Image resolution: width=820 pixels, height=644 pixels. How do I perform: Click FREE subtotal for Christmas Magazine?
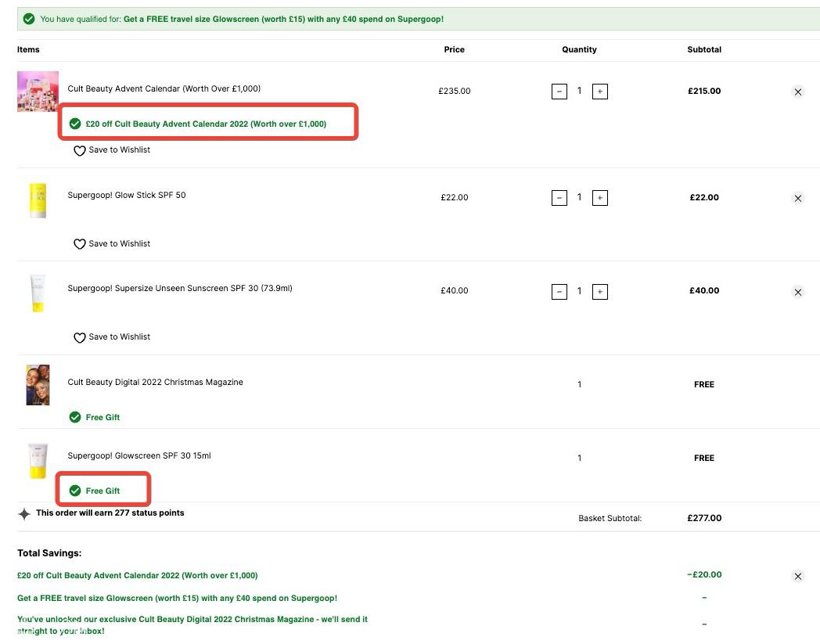tap(704, 384)
